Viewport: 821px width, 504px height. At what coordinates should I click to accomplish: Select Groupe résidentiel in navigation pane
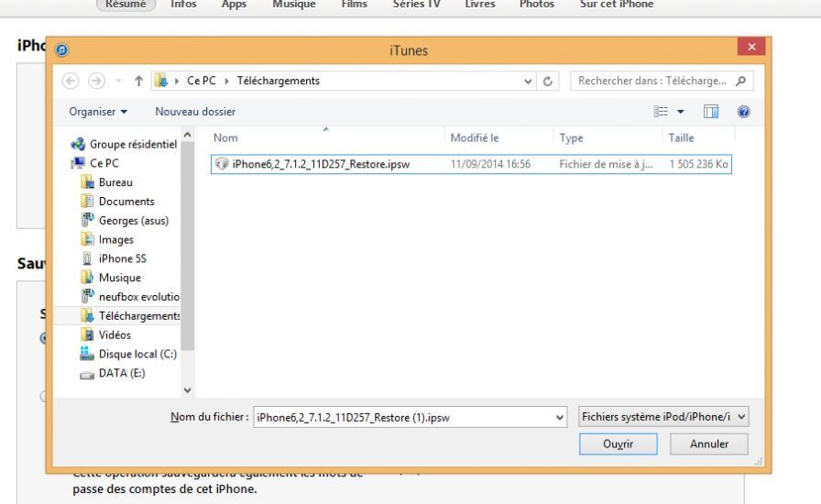point(125,144)
